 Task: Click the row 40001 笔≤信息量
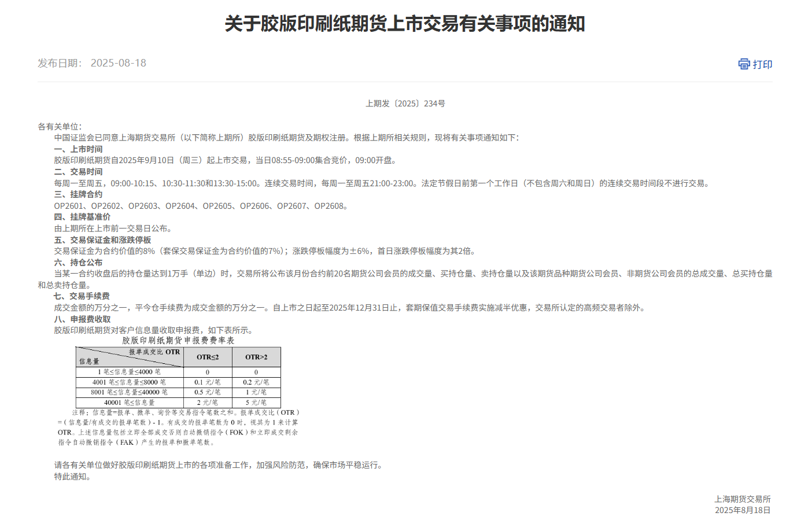tap(128, 402)
